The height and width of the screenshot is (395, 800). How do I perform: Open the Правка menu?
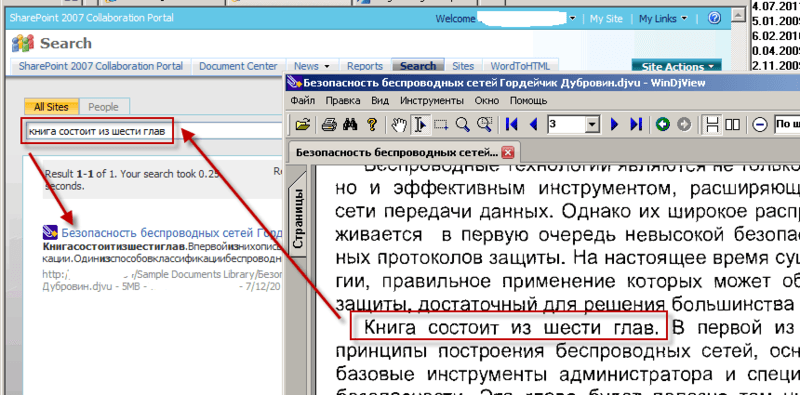pos(343,101)
